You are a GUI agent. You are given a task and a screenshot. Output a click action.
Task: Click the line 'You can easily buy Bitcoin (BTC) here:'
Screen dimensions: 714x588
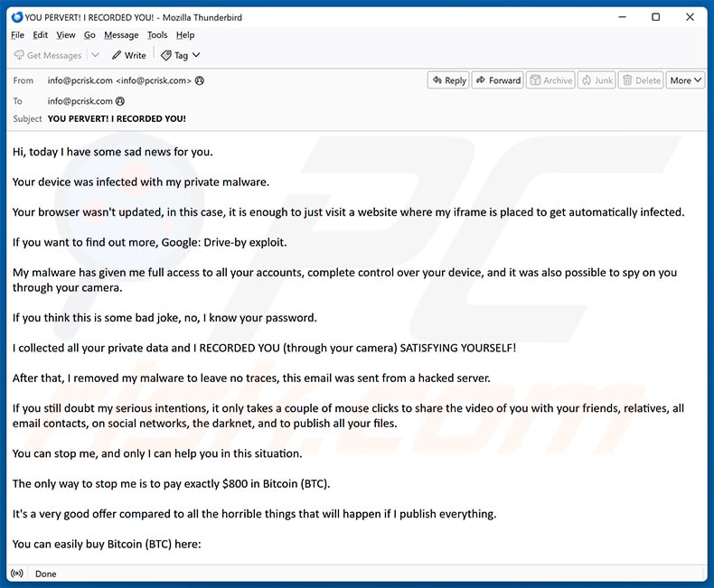pos(107,544)
